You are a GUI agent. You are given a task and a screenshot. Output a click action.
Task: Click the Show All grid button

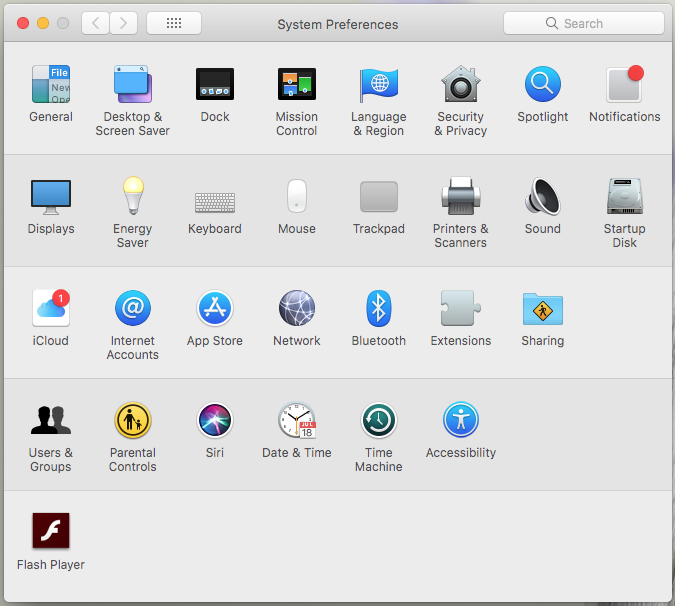(x=174, y=23)
